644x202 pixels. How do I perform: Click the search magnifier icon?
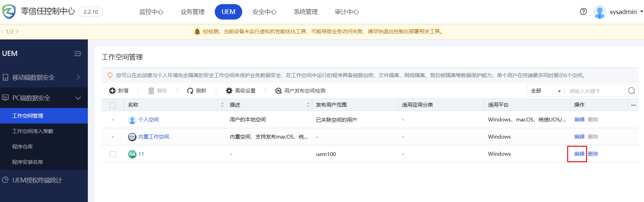(631, 91)
